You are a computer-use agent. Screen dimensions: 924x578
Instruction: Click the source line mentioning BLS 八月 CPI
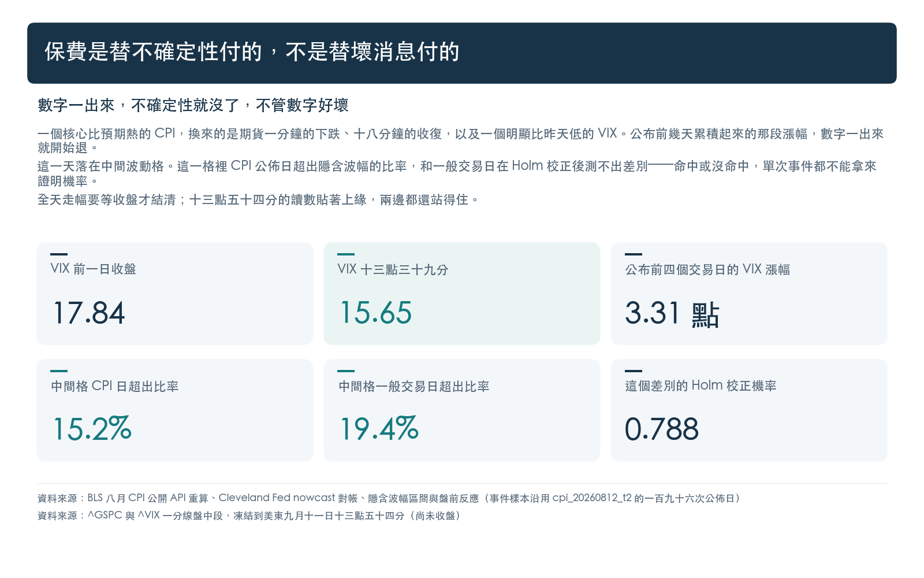point(390,498)
